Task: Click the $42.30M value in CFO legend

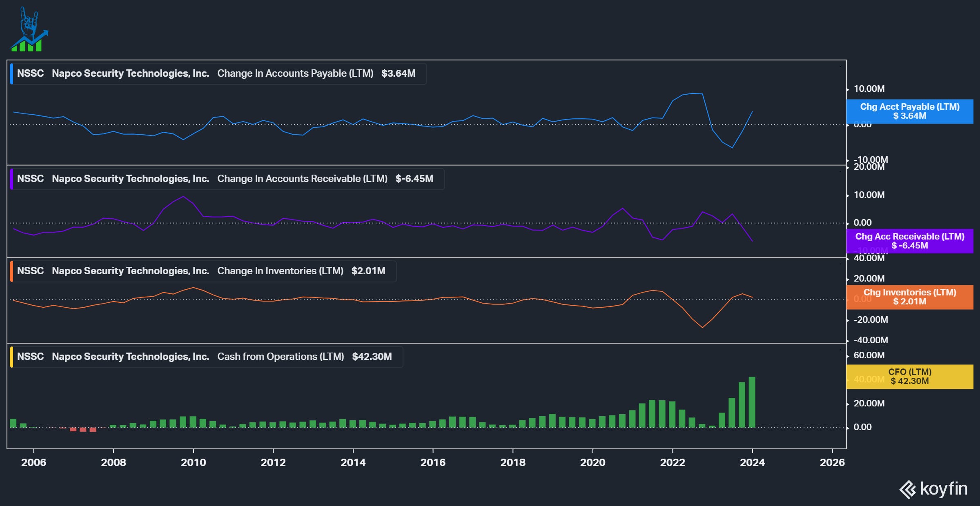Action: 372,357
